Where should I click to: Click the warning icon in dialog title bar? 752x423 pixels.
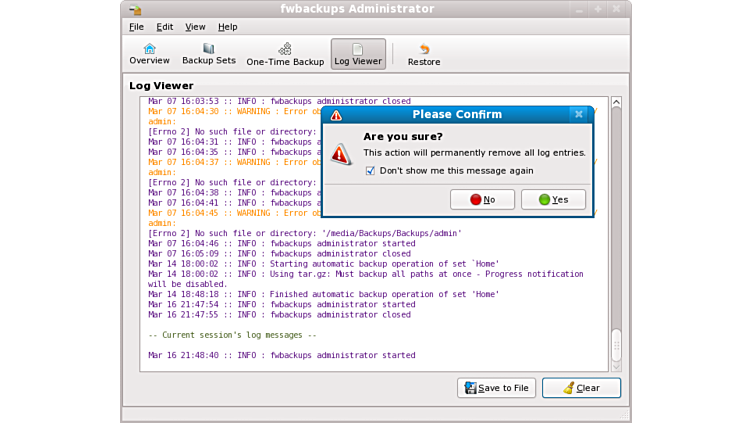(x=336, y=115)
